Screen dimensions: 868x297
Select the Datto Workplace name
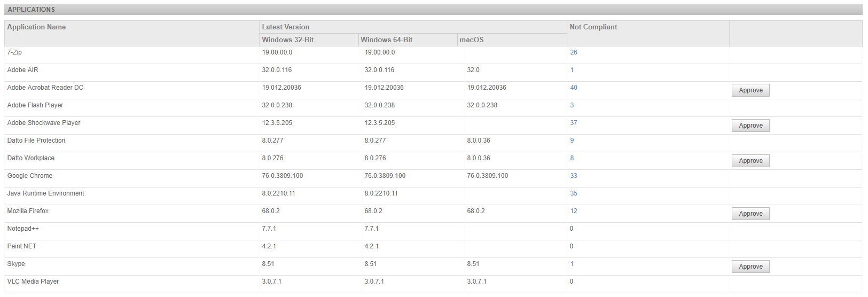pos(31,158)
